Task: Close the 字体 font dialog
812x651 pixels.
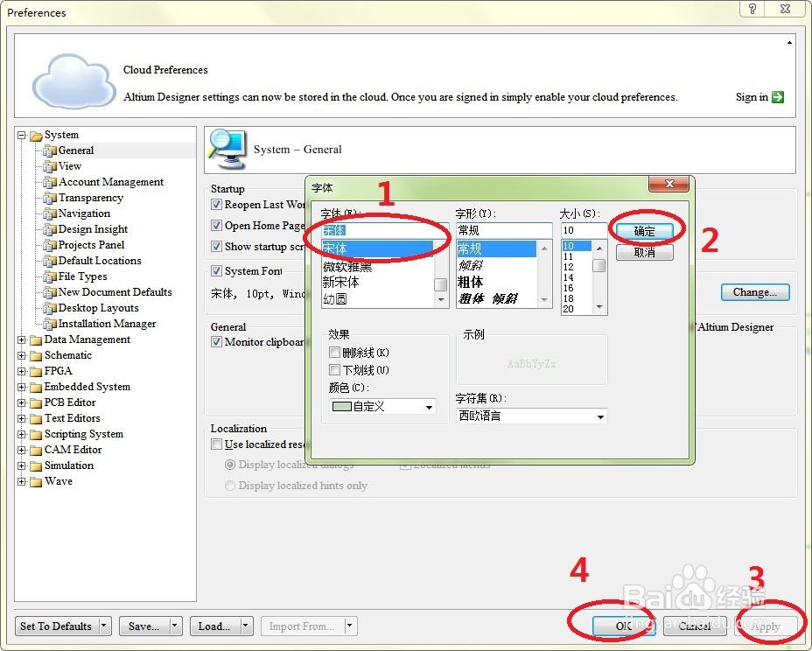Action: click(668, 184)
